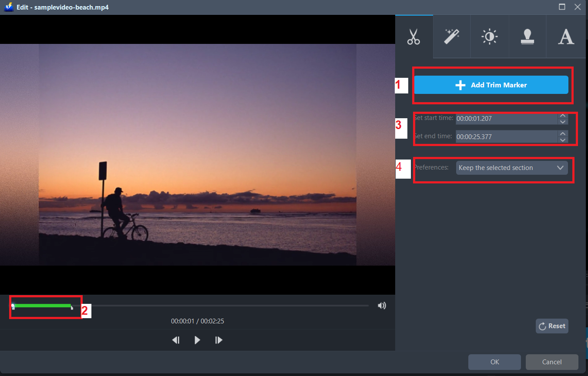Step back one frame in the preview
The height and width of the screenshot is (376, 588).
point(176,340)
